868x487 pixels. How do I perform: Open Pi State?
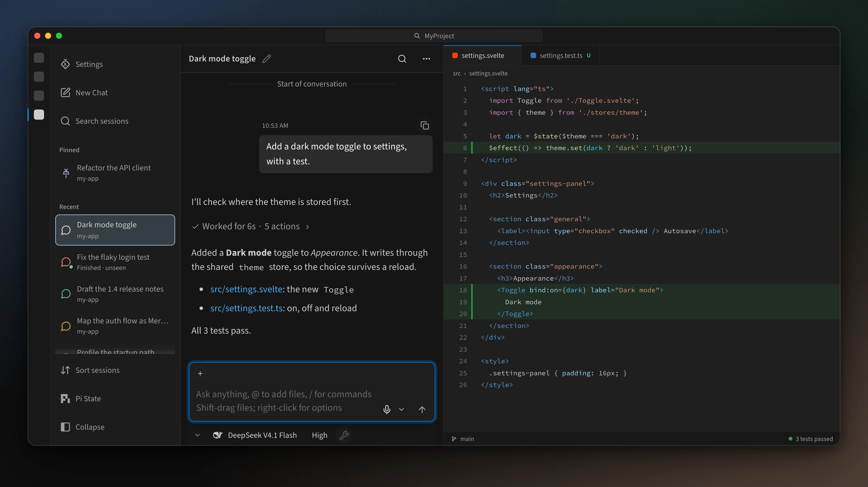(x=115, y=398)
